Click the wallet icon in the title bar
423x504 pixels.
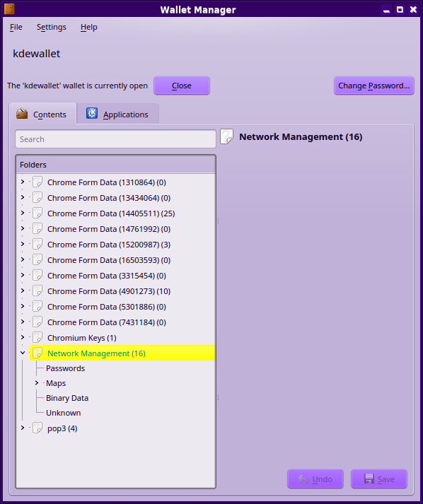click(x=9, y=9)
